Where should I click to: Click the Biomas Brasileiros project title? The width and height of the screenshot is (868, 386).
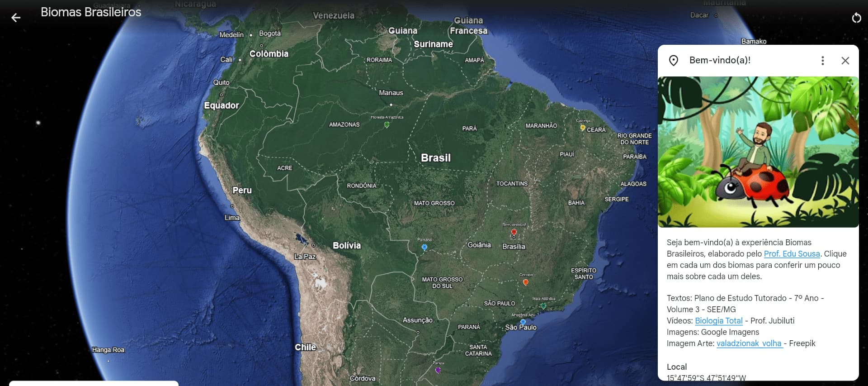point(91,12)
